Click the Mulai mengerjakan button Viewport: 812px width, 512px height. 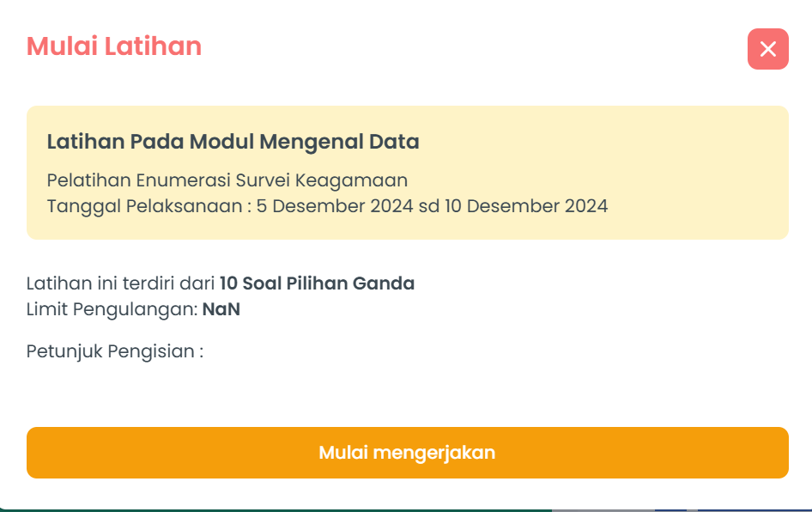pyautogui.click(x=407, y=453)
